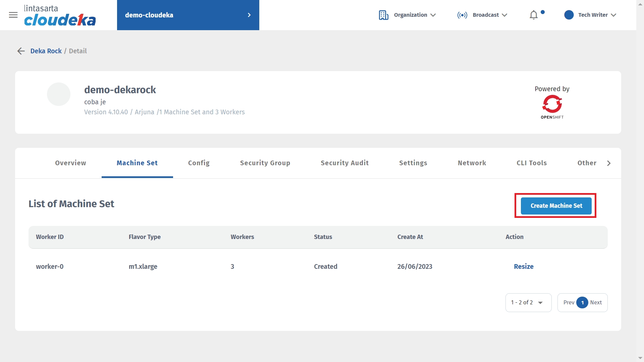Open the notifications bell
The image size is (644, 362).
(533, 15)
